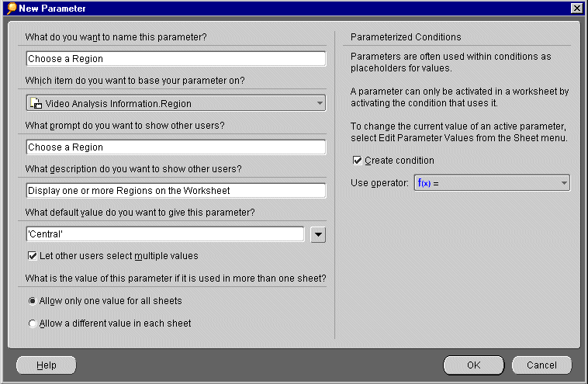Toggle Let other users select multiple values
The height and width of the screenshot is (384, 588).
pyautogui.click(x=33, y=256)
